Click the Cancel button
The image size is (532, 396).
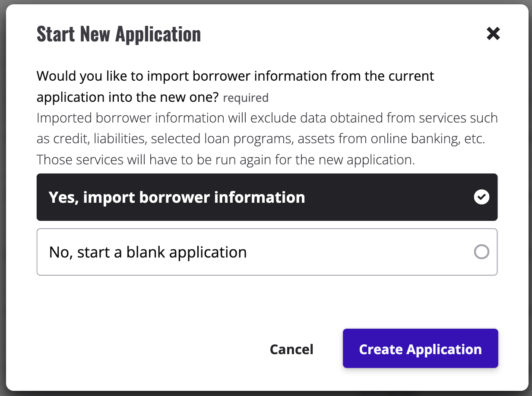point(291,349)
